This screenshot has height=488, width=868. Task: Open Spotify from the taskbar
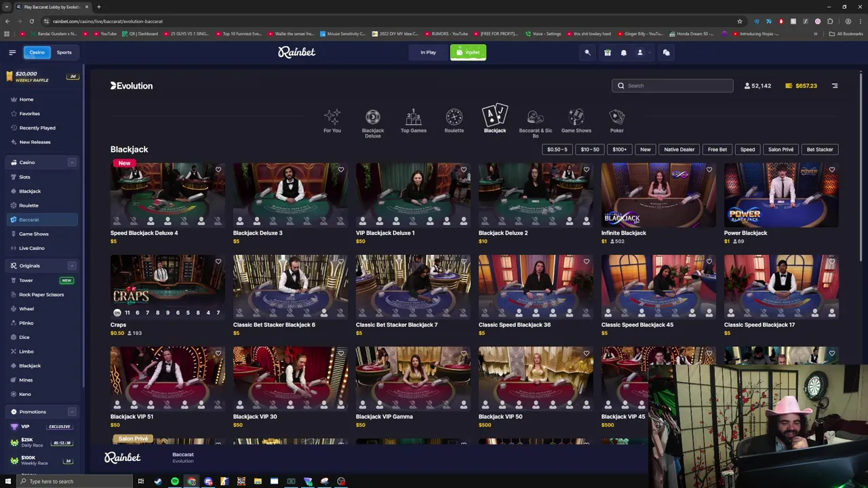pyautogui.click(x=175, y=481)
